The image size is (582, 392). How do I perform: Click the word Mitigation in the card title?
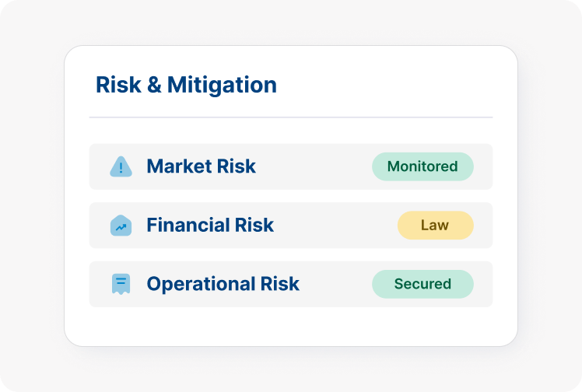222,85
